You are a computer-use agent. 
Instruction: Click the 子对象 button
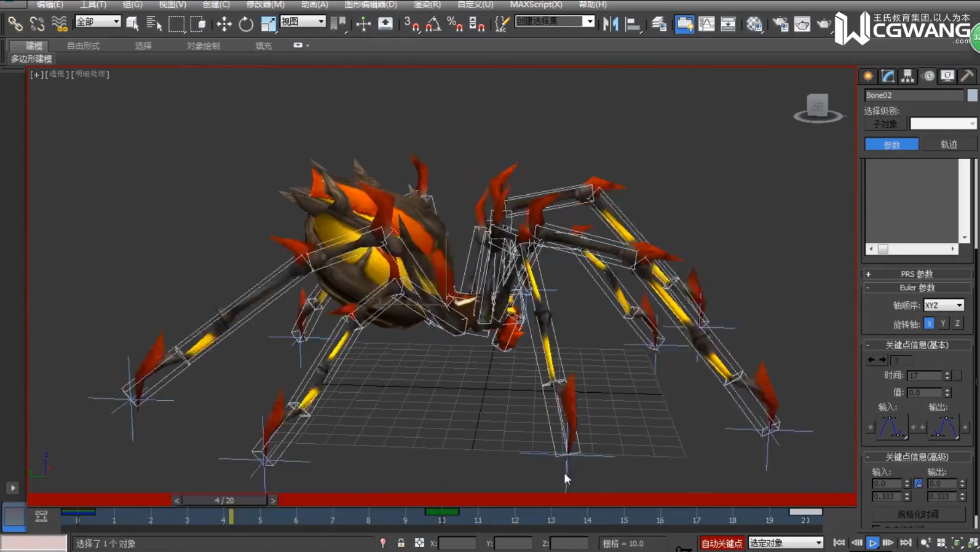point(885,124)
